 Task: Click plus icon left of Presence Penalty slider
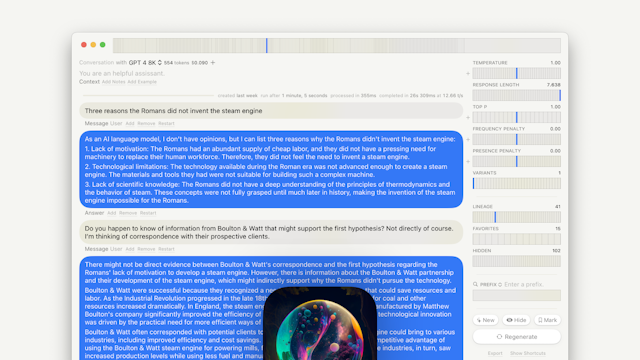pyautogui.click(x=468, y=162)
